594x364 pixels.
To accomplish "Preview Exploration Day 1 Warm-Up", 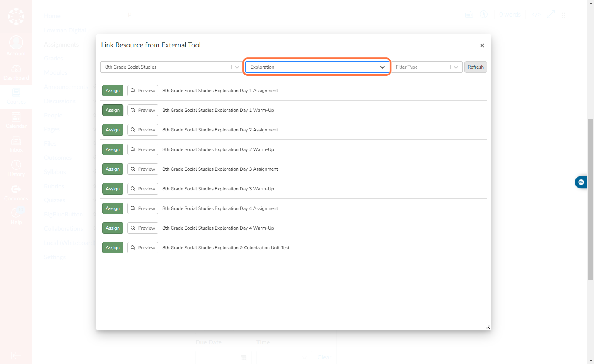I will pos(143,110).
